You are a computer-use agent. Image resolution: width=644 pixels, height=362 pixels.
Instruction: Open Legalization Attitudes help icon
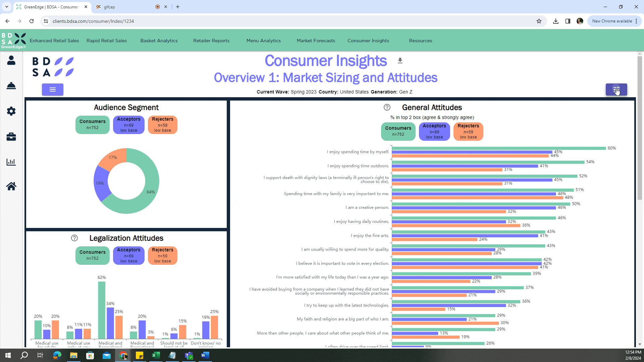74,238
